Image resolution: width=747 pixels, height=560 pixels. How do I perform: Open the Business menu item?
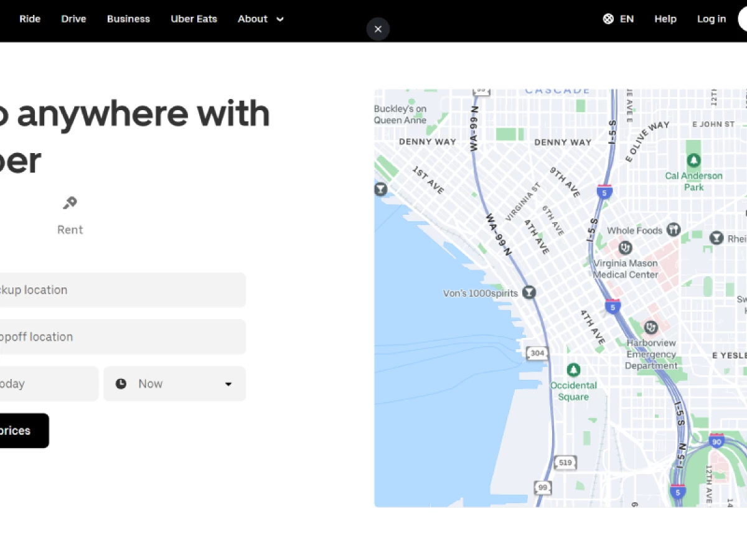[128, 19]
